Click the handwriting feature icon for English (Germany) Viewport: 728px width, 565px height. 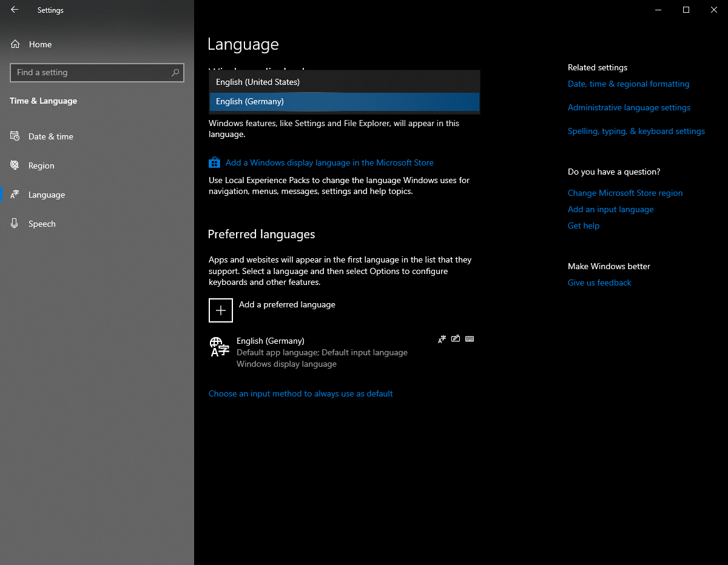click(456, 339)
